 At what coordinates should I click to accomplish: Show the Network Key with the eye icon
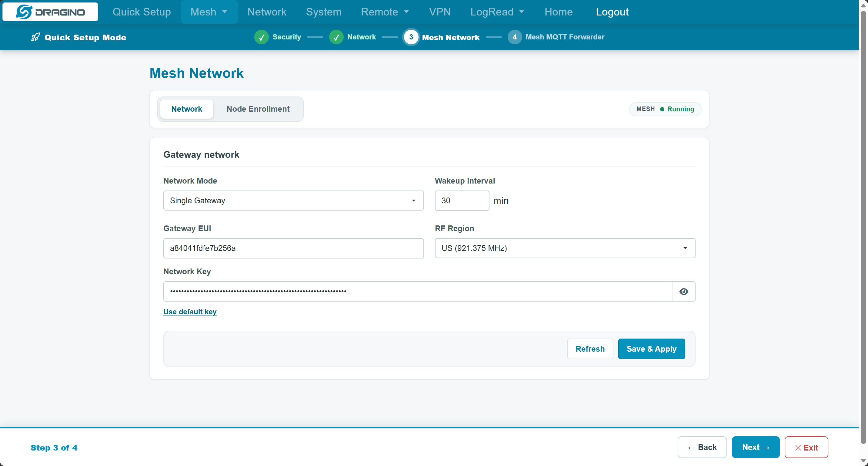(x=683, y=291)
